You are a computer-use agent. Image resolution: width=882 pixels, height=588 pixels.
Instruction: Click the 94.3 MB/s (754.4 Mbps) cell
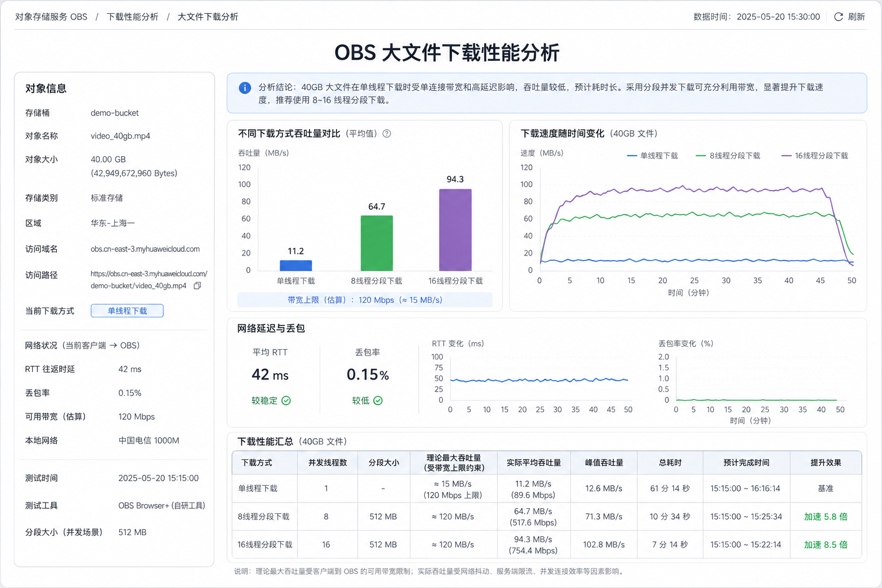point(533,544)
